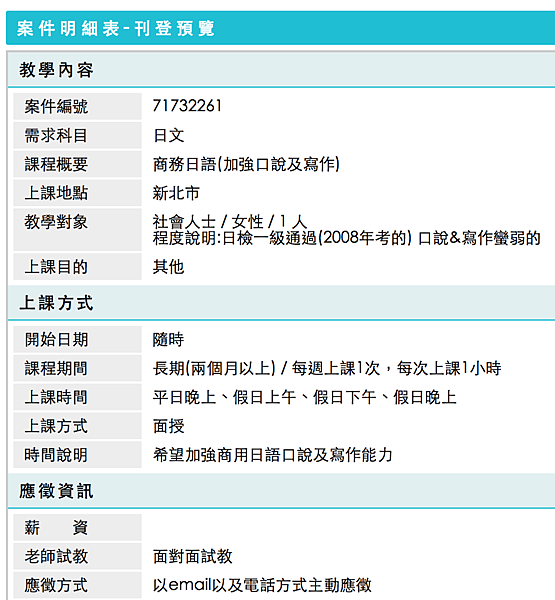Click the purpose value 其他
The width and height of the screenshot is (555, 600).
tap(168, 267)
